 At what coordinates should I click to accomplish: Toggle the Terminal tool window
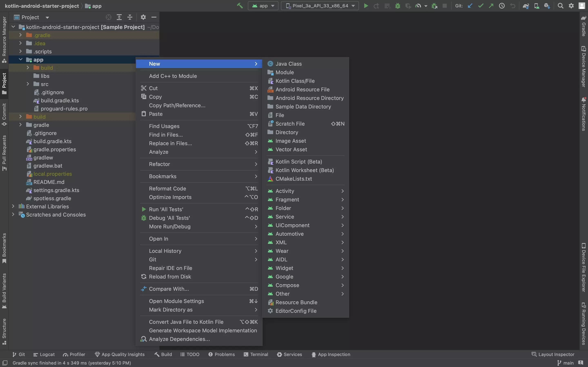[256, 354]
